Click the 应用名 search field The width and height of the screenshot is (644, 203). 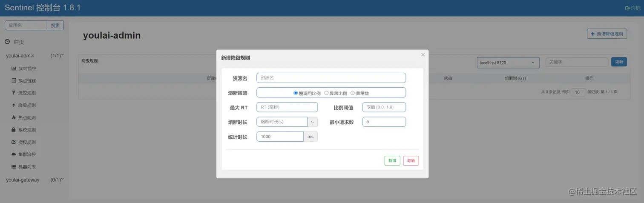26,26
